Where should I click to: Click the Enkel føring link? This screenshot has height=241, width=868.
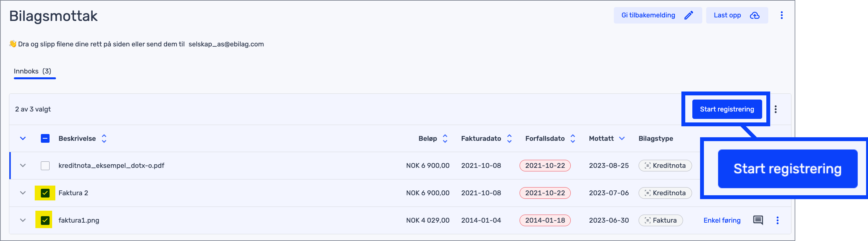[722, 220]
